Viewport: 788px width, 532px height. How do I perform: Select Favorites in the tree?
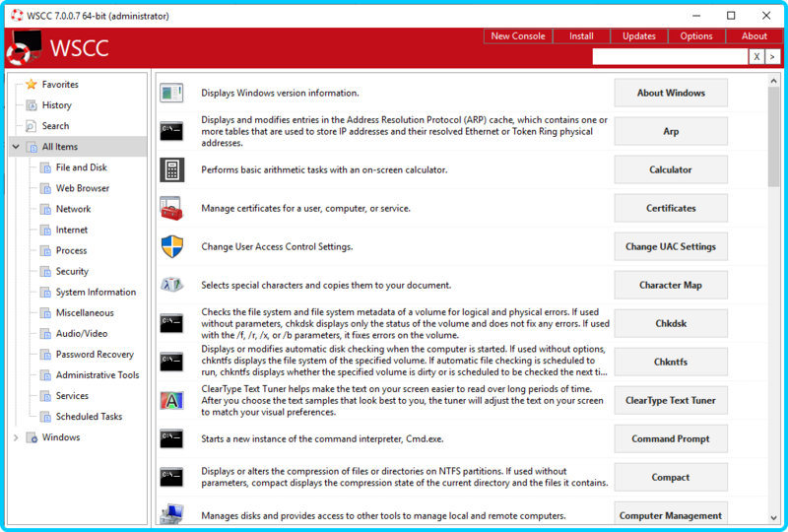pyautogui.click(x=60, y=85)
